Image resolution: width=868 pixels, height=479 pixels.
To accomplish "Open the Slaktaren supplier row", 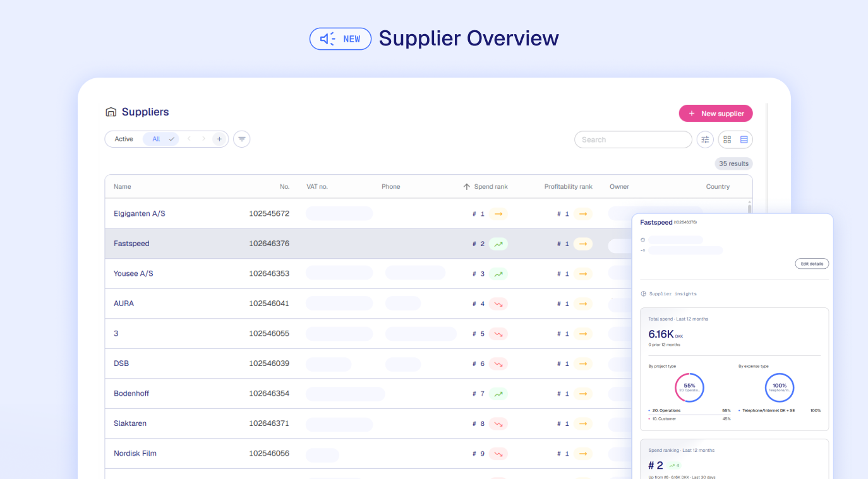I will (x=368, y=423).
